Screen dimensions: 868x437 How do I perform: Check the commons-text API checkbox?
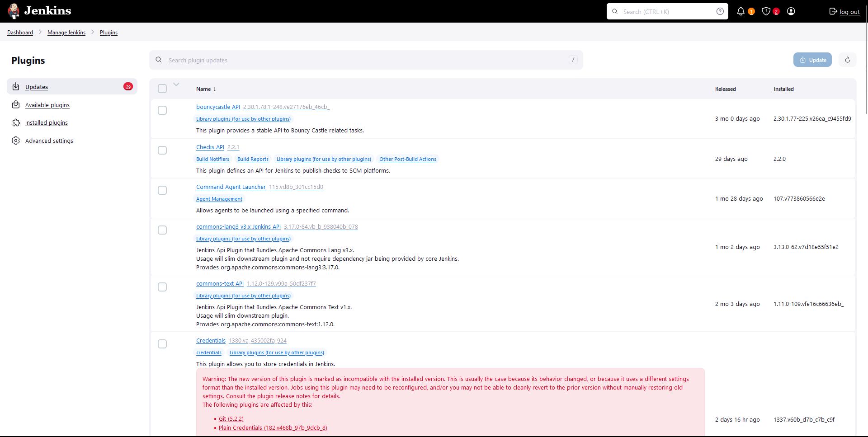pos(162,287)
